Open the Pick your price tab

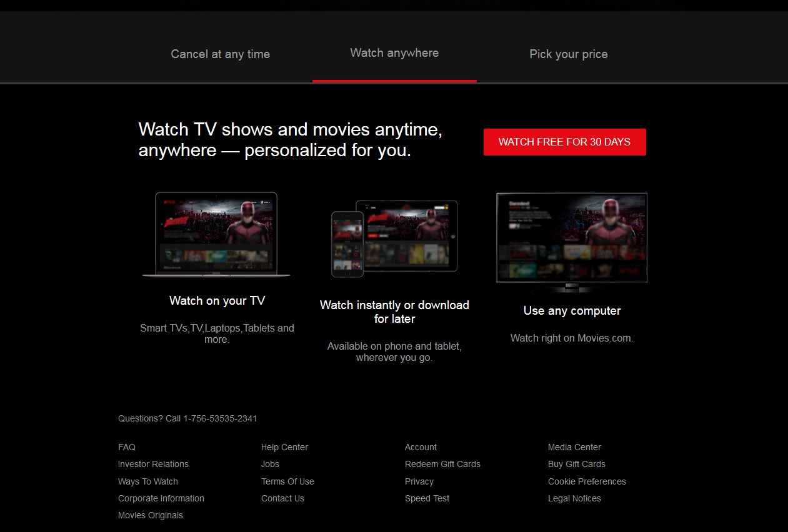click(x=569, y=54)
